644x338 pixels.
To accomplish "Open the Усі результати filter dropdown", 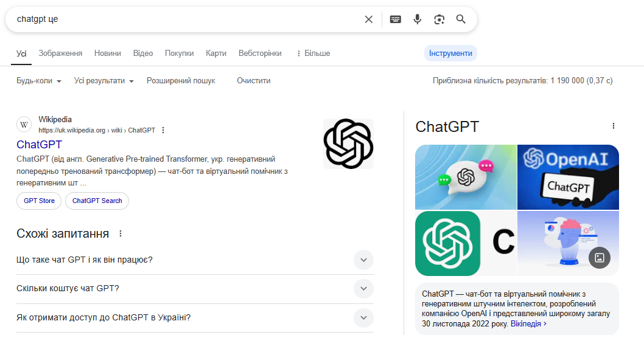I will [103, 81].
